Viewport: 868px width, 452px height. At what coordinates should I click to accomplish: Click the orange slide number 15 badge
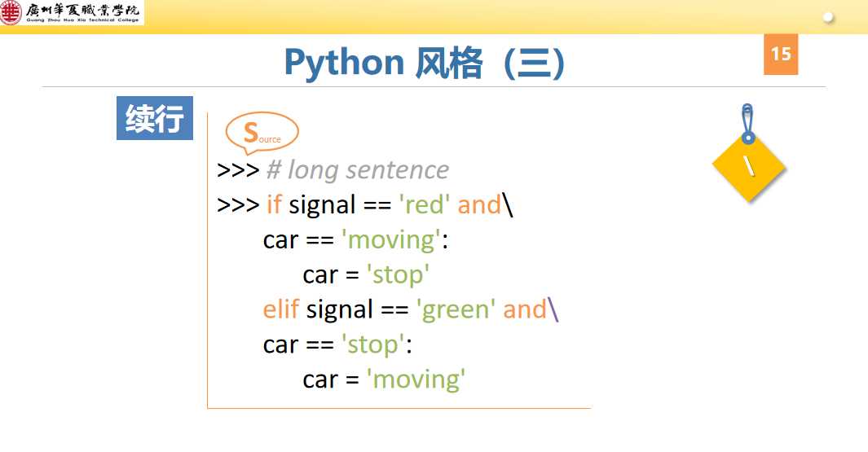click(780, 54)
